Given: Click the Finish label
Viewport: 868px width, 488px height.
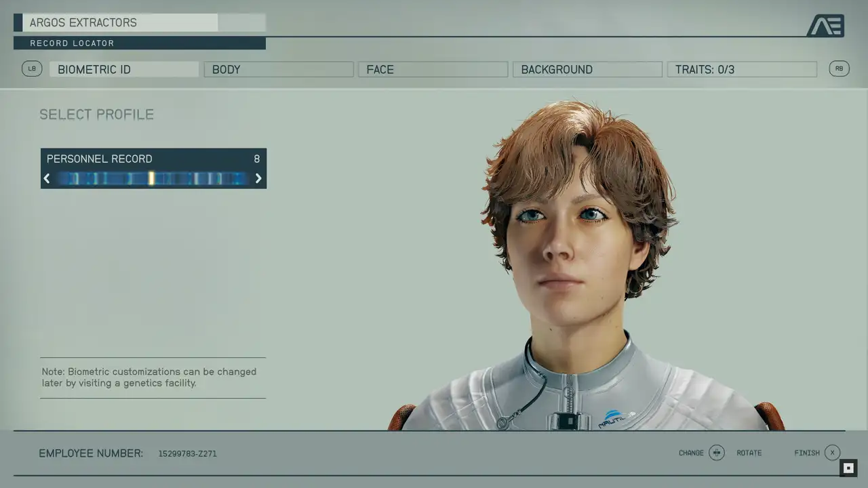Looking at the screenshot, I should (x=807, y=453).
